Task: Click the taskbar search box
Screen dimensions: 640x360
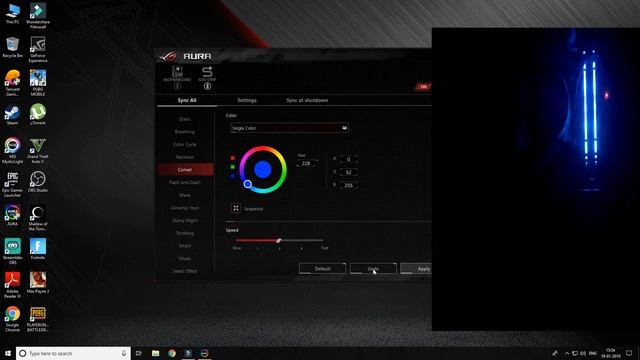Action: pos(73,353)
